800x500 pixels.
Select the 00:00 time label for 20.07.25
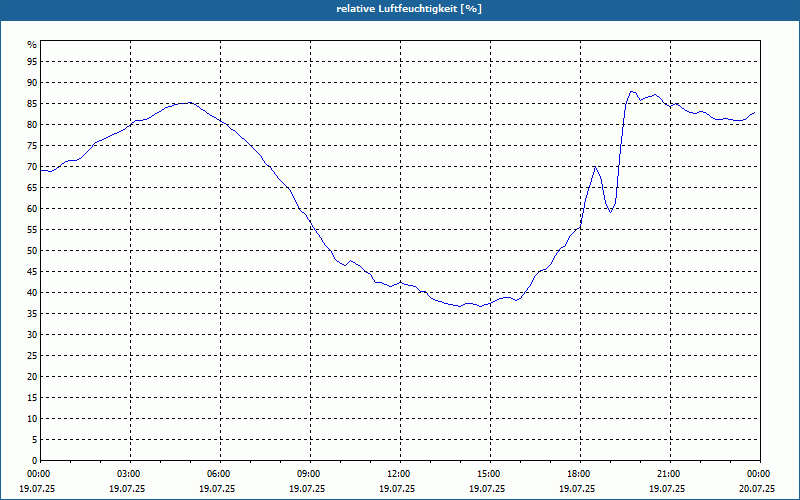click(760, 474)
